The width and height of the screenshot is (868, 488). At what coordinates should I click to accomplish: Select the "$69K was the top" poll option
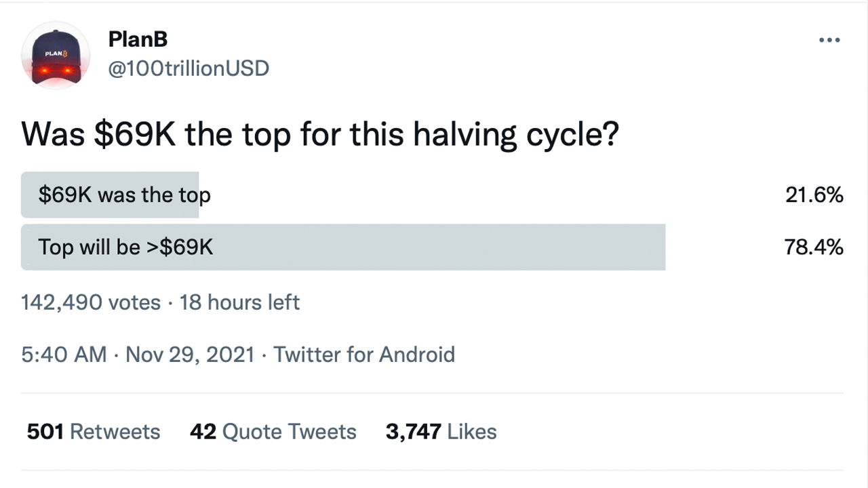coord(124,195)
